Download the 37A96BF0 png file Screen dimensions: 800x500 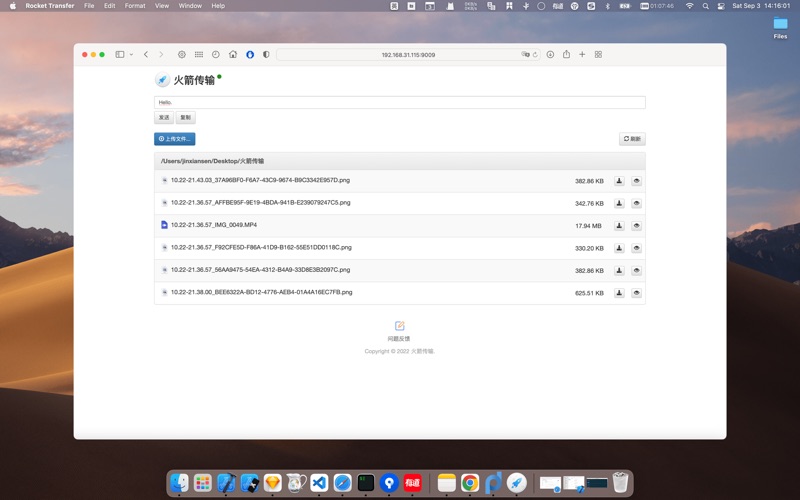(x=619, y=181)
